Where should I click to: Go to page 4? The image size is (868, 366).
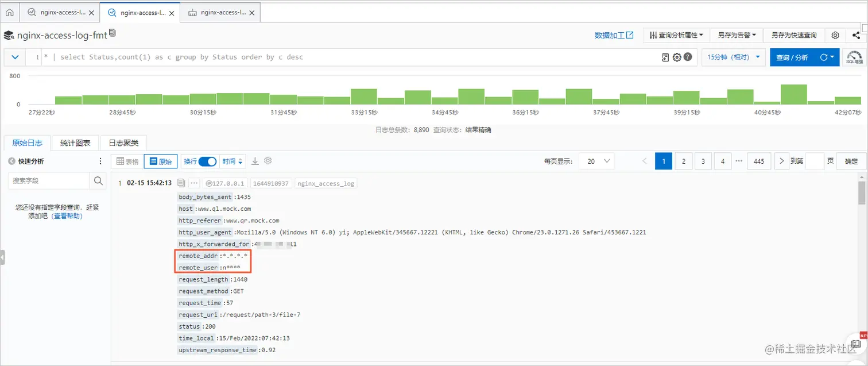(x=722, y=161)
